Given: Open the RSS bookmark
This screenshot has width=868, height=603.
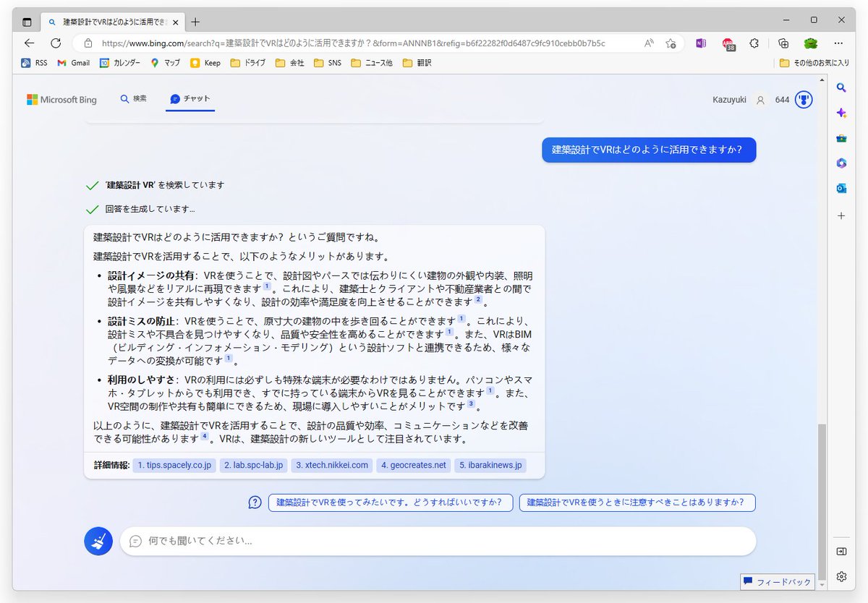Looking at the screenshot, I should click(34, 63).
